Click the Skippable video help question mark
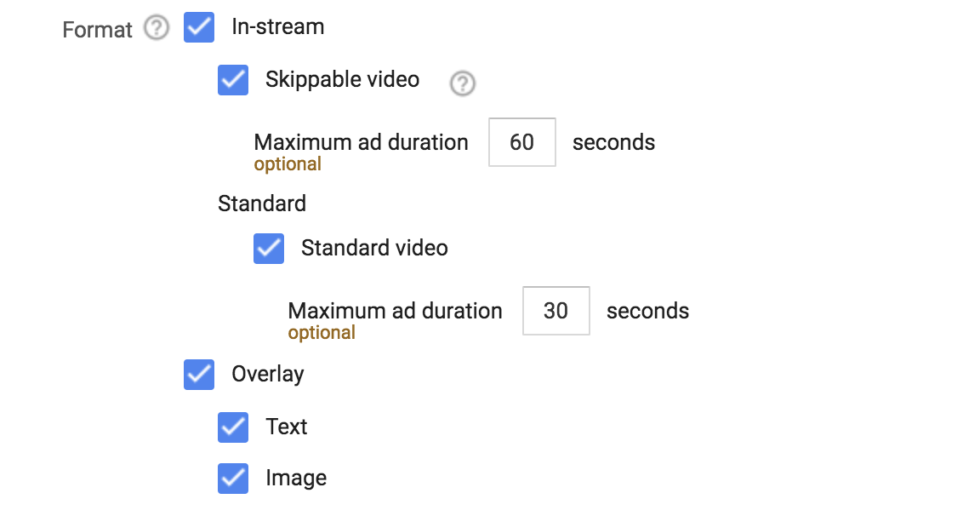The width and height of the screenshot is (980, 516). (461, 84)
